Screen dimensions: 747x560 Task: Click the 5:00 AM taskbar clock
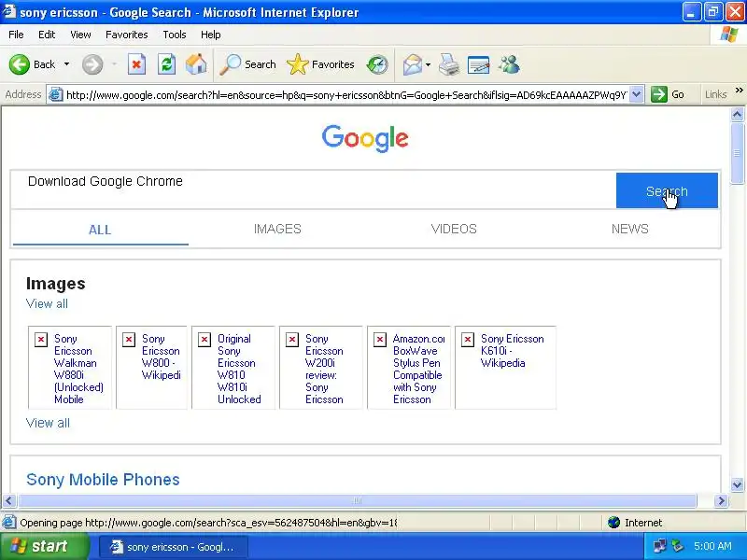pyautogui.click(x=712, y=546)
